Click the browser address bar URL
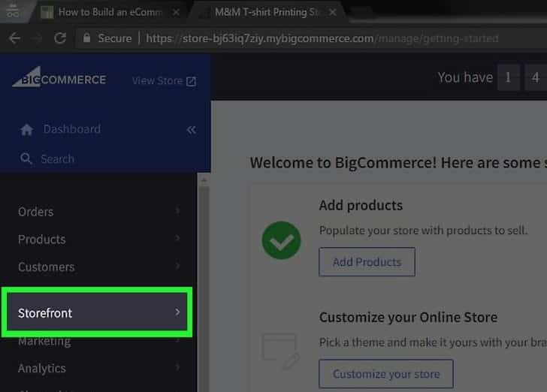Viewport: 547px width, 392px height. [x=322, y=38]
